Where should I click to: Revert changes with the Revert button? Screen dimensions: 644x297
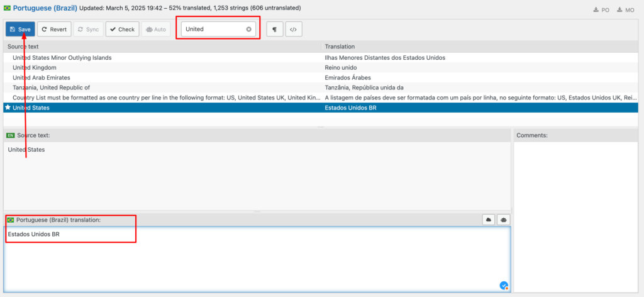click(x=54, y=29)
